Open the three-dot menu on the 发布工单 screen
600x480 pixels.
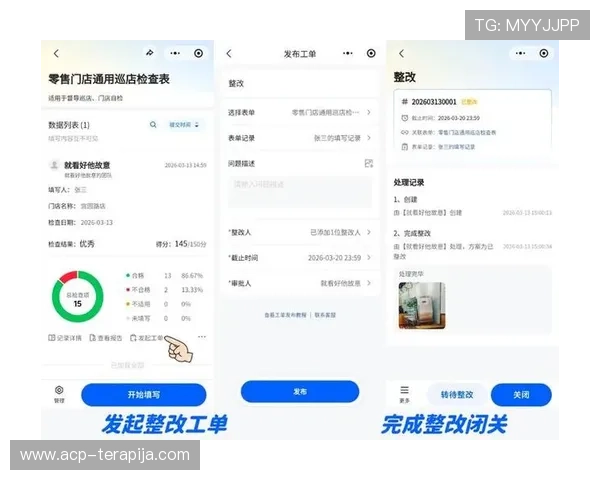tap(348, 53)
